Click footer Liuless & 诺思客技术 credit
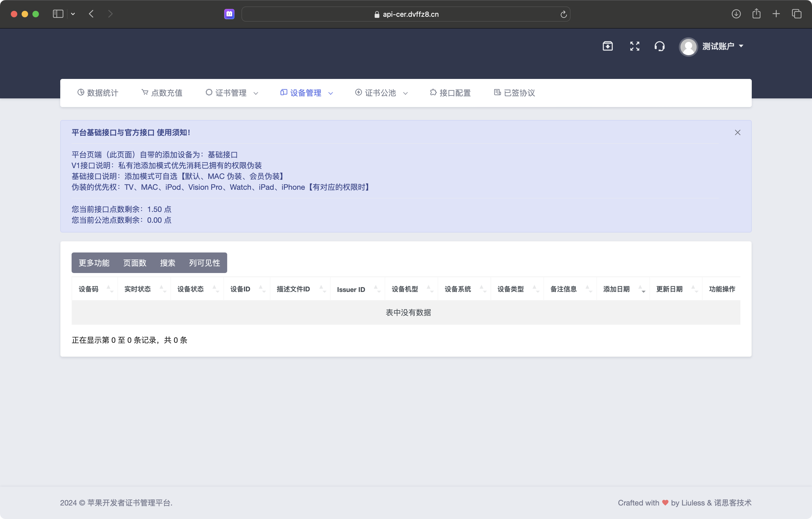This screenshot has height=519, width=812. coord(716,503)
